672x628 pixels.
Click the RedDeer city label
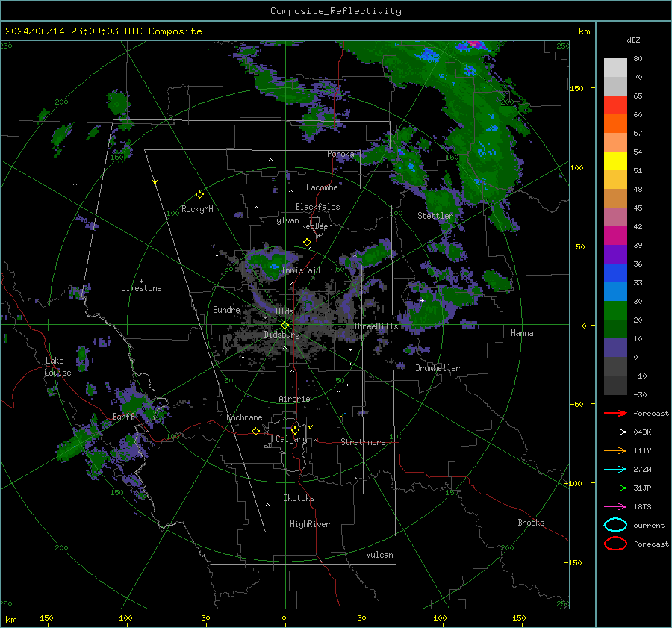click(x=317, y=226)
